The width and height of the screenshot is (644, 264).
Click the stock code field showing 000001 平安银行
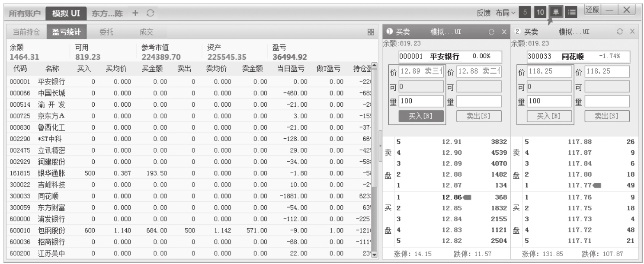[450, 57]
